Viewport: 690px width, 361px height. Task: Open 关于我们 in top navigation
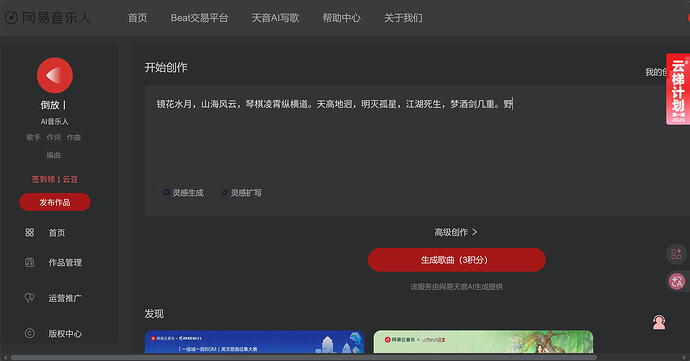click(x=403, y=18)
